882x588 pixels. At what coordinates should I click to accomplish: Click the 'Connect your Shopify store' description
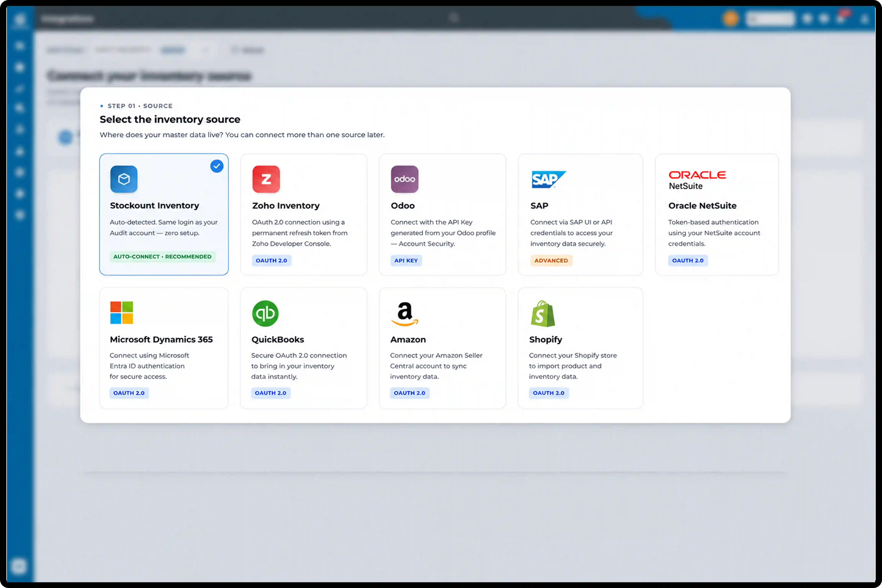[x=573, y=366]
